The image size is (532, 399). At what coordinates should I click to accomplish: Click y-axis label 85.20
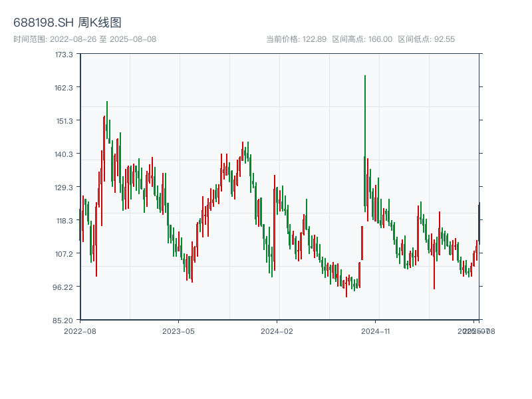point(63,321)
